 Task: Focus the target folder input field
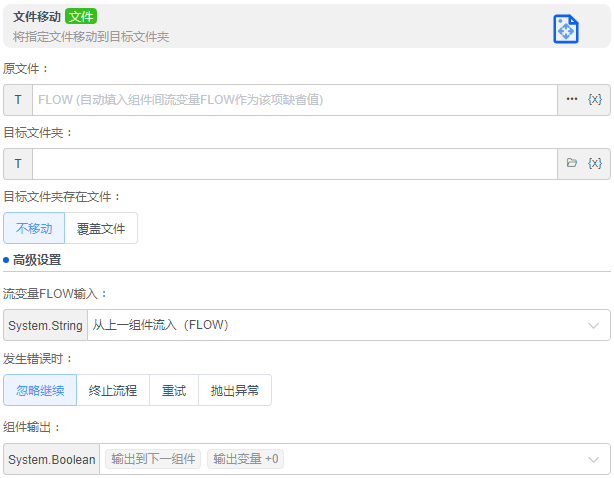(294, 164)
